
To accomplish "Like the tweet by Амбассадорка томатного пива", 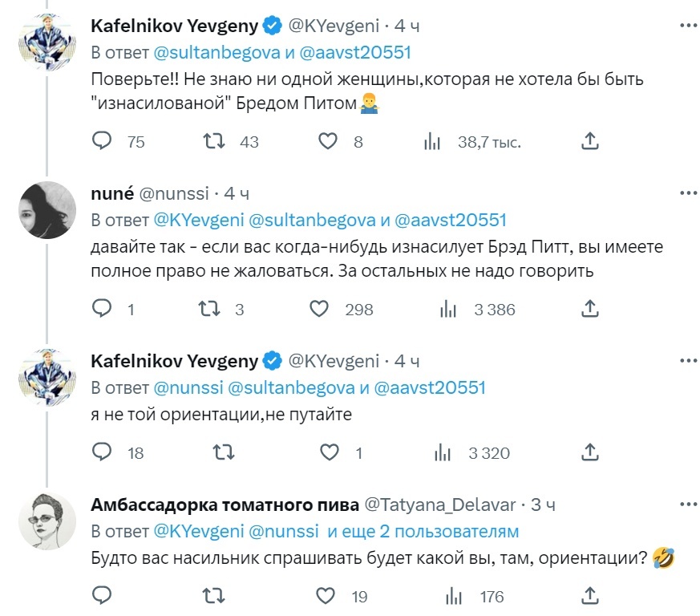I will (325, 596).
